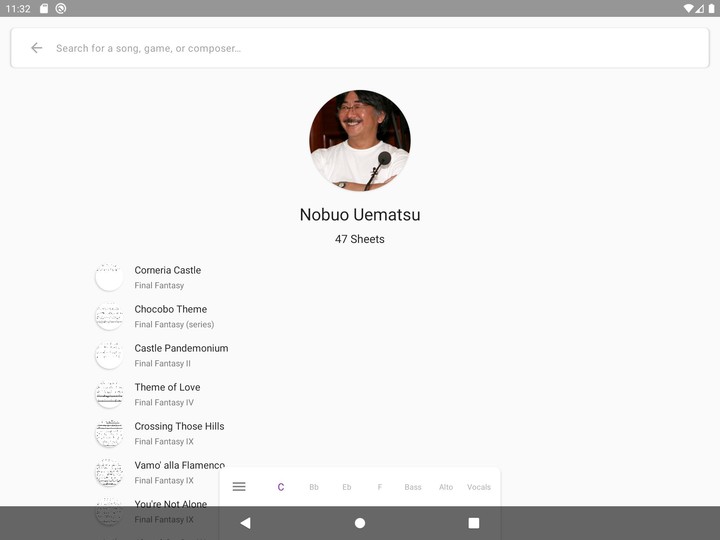This screenshot has width=720, height=540.
Task: Switch to the Eb transposition tab
Action: (347, 487)
